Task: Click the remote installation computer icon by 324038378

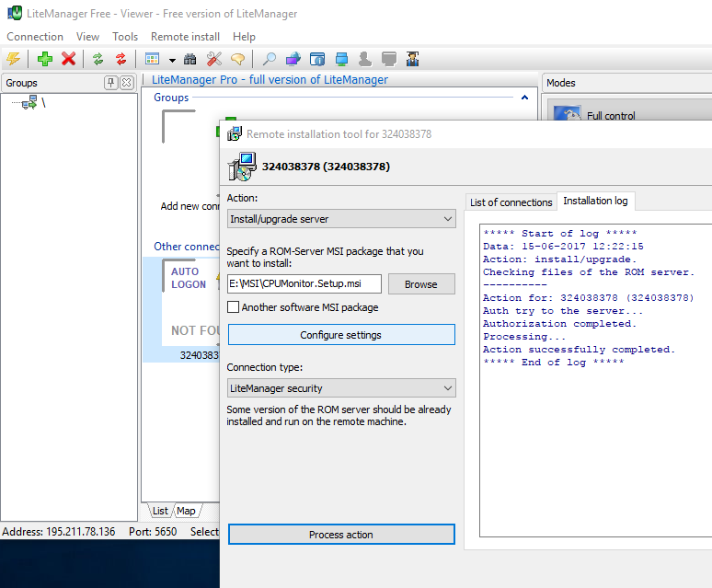Action: [x=242, y=167]
